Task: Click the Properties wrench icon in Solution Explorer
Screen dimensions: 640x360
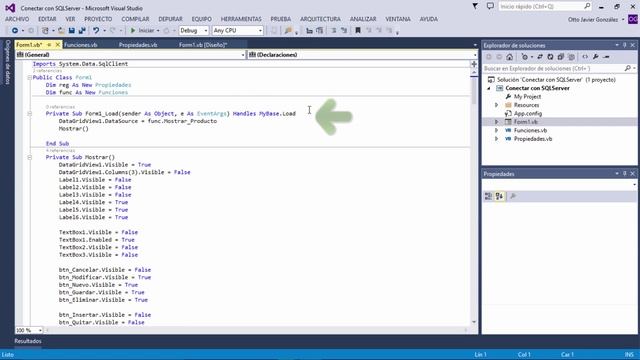Action: pyautogui.click(x=596, y=57)
